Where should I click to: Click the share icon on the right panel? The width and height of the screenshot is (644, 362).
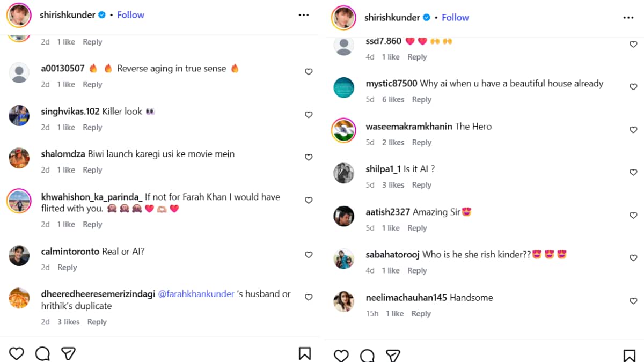click(x=393, y=354)
